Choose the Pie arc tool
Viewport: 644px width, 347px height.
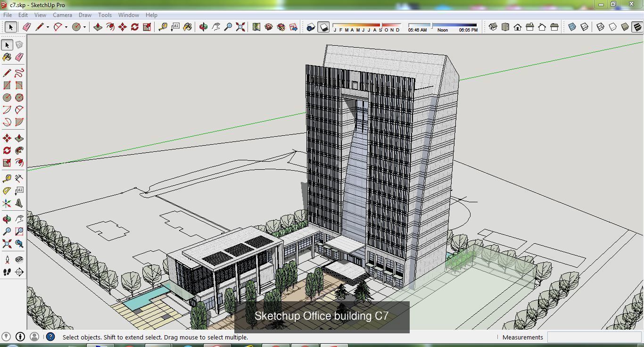click(19, 122)
